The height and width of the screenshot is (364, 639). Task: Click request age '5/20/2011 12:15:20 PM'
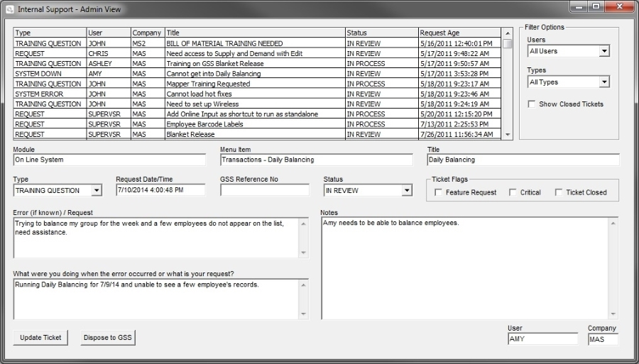459,114
